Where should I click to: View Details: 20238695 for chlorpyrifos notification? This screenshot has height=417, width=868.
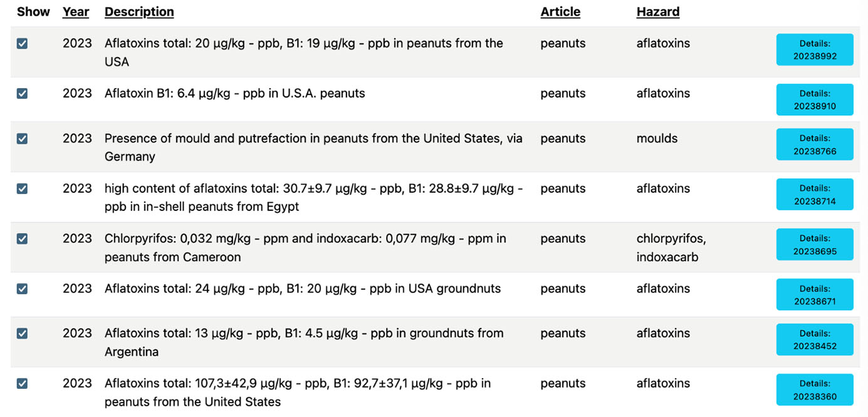815,245
